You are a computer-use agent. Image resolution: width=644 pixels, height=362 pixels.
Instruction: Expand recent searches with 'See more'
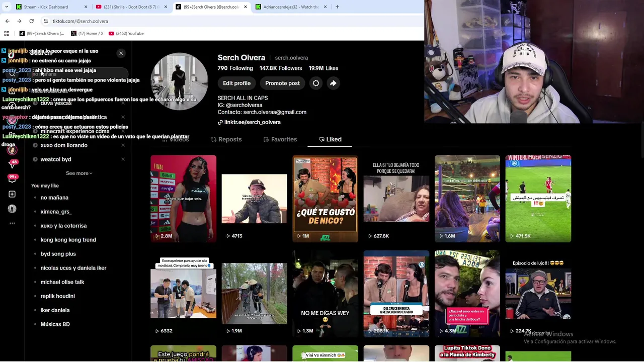[x=79, y=173]
